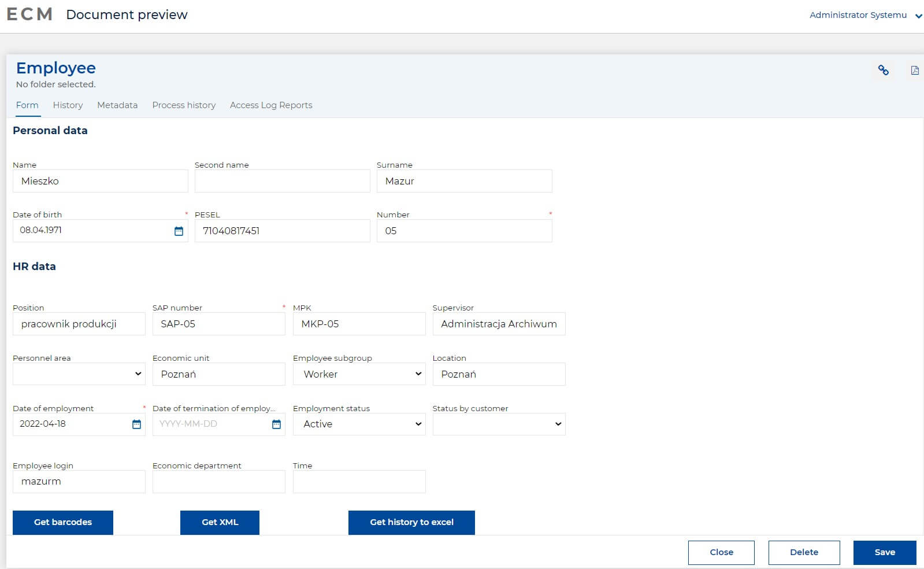The image size is (924, 569).
Task: Click the Name field containing Mieszko
Action: pyautogui.click(x=101, y=181)
